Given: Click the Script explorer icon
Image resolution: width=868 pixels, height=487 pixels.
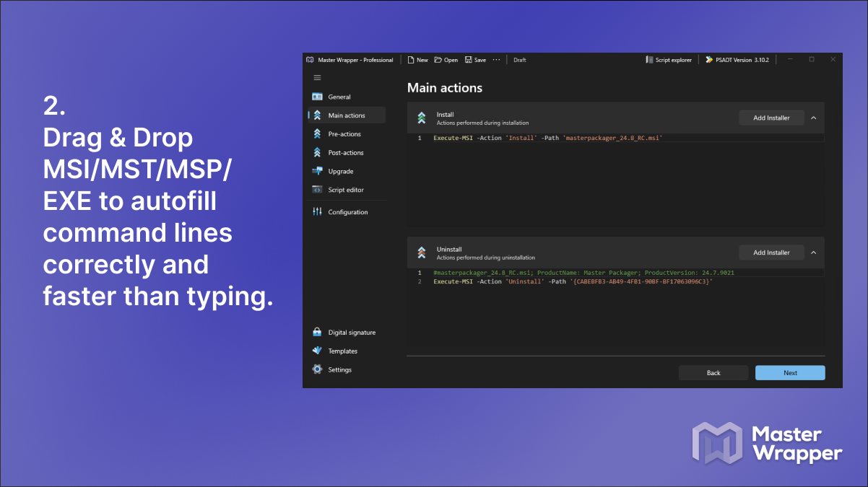Looking at the screenshot, I should (649, 60).
